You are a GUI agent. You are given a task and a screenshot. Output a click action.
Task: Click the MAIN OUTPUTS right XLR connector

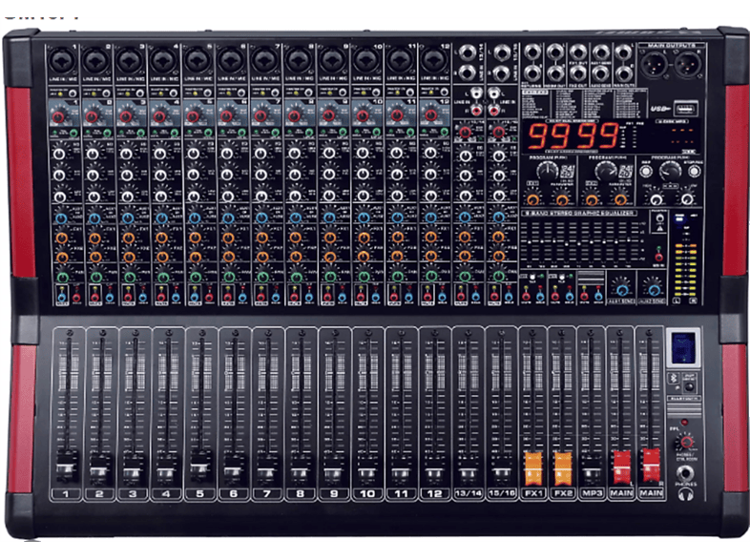point(687,64)
